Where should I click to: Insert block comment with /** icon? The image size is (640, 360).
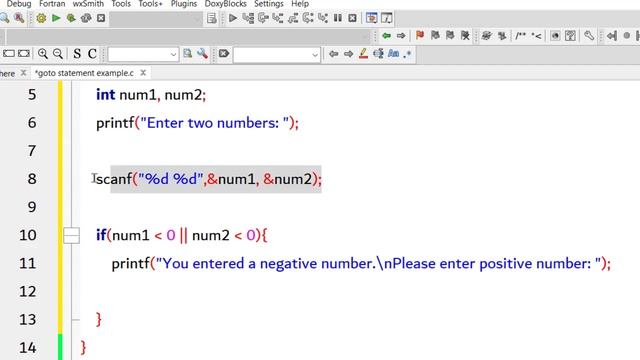click(520, 36)
